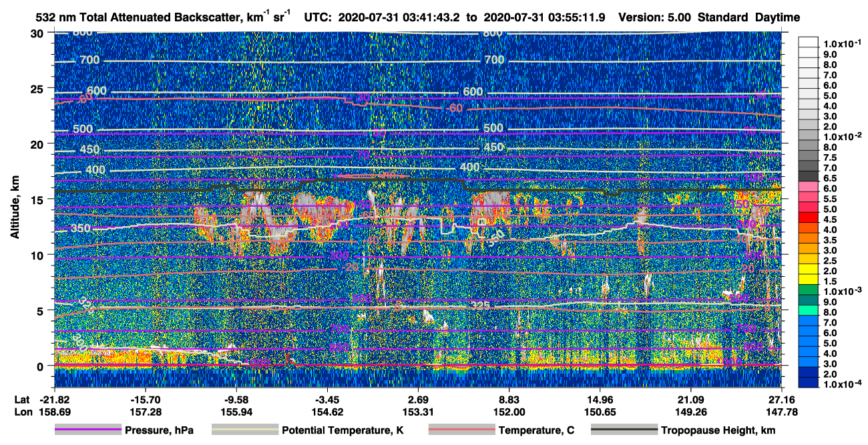Click the 'Version: 5.00' text
The width and height of the screenshot is (868, 445).
(x=656, y=17)
